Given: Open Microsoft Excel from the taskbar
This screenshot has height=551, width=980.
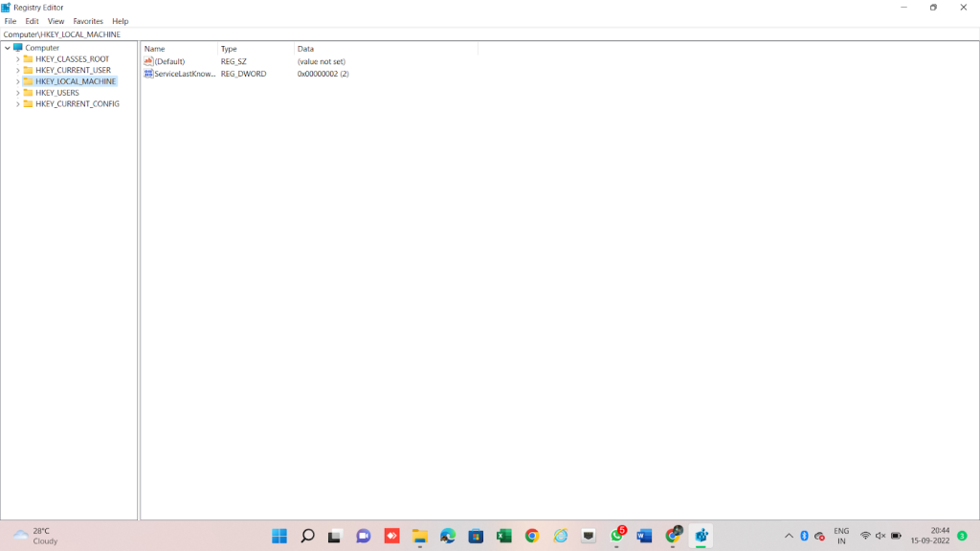Looking at the screenshot, I should click(503, 536).
